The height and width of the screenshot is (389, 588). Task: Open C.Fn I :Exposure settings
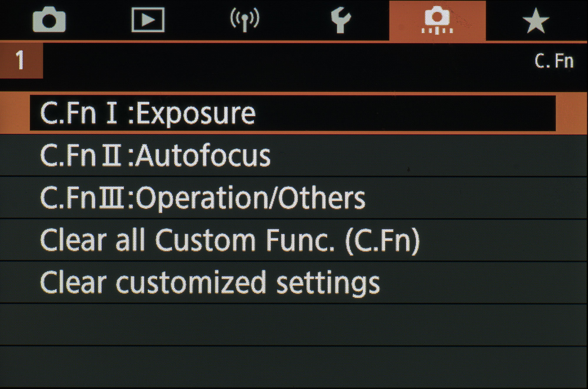click(x=148, y=113)
